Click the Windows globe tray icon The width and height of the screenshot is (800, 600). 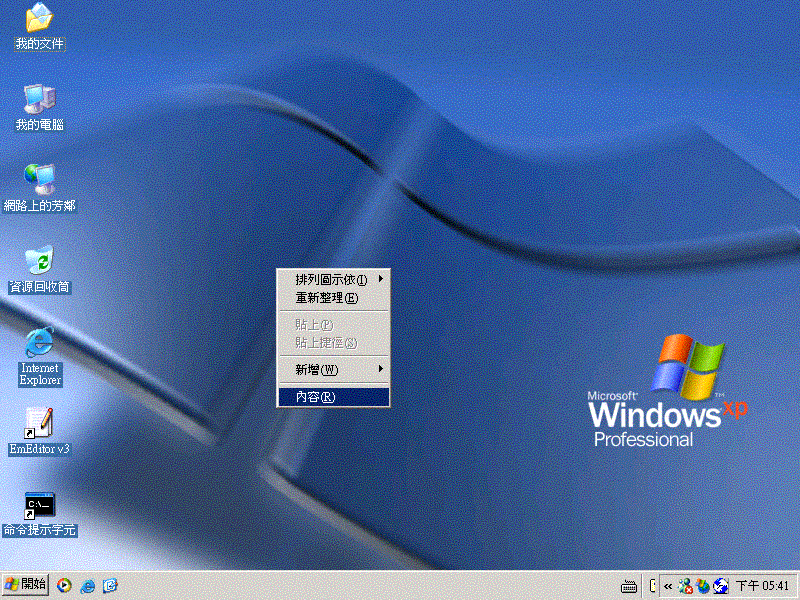click(703, 586)
